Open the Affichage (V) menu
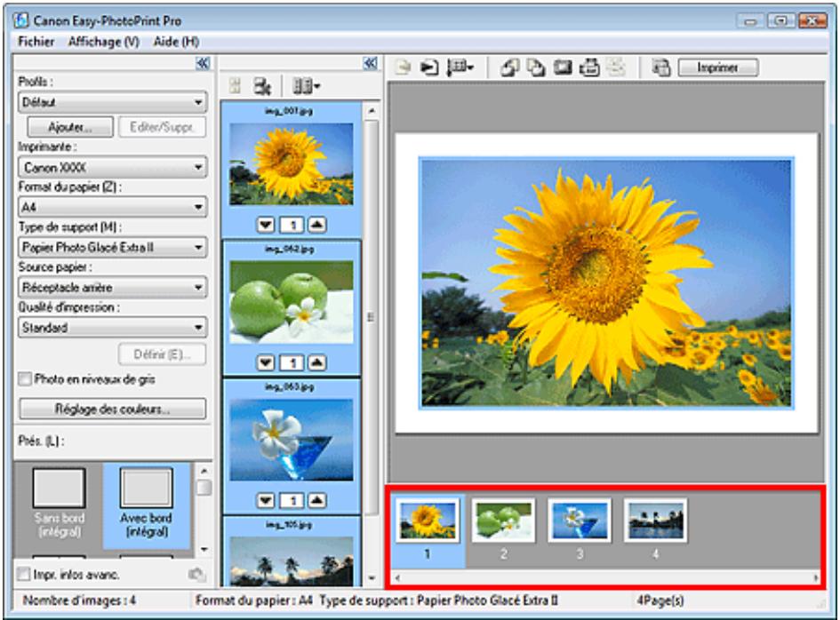 [103, 41]
